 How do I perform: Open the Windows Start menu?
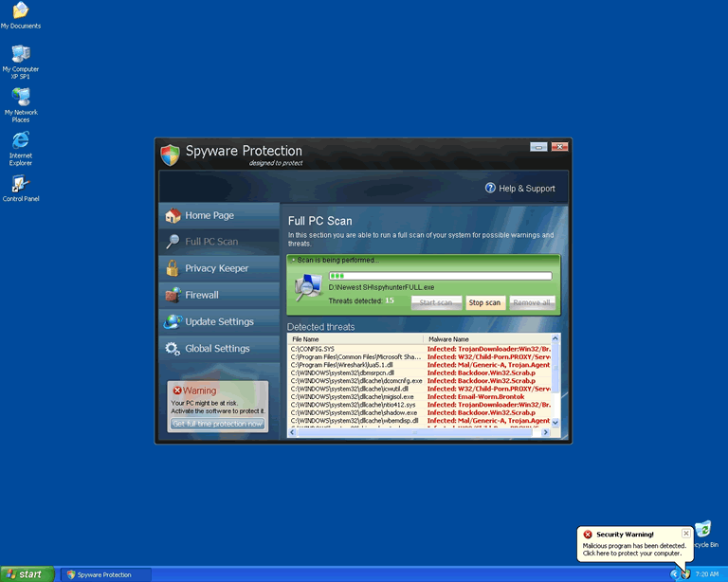tap(27, 574)
